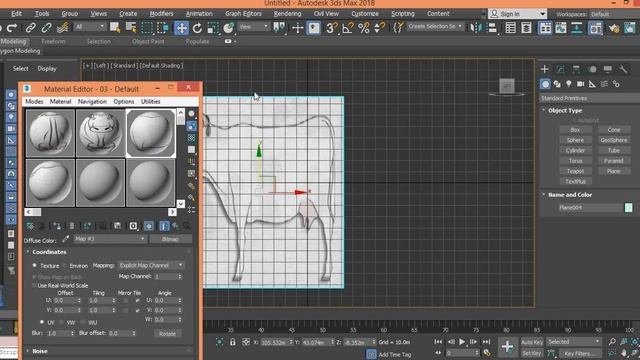Click the eyedropper next to Diffuse Color
Image resolution: width=640 pixels, height=360 pixels.
point(65,239)
